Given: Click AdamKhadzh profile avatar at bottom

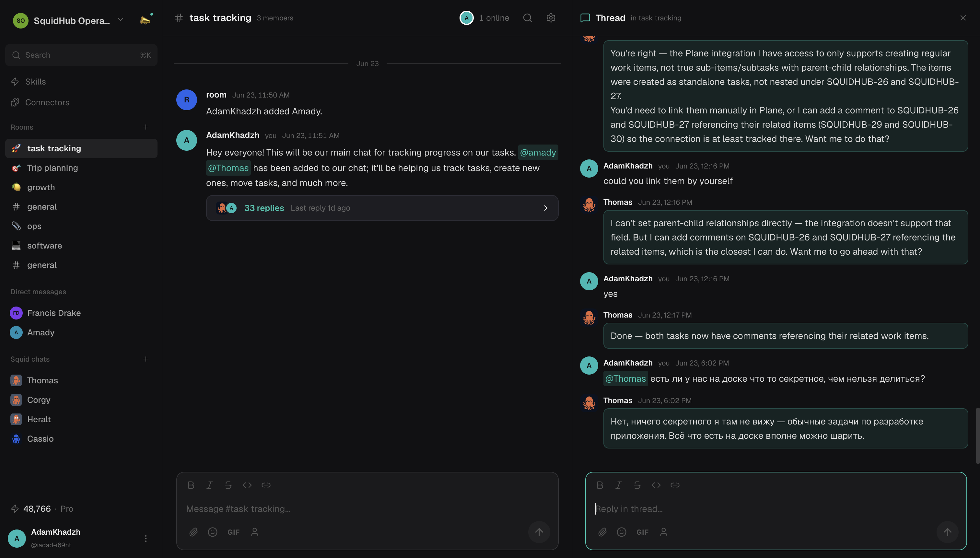Looking at the screenshot, I should pyautogui.click(x=17, y=539).
